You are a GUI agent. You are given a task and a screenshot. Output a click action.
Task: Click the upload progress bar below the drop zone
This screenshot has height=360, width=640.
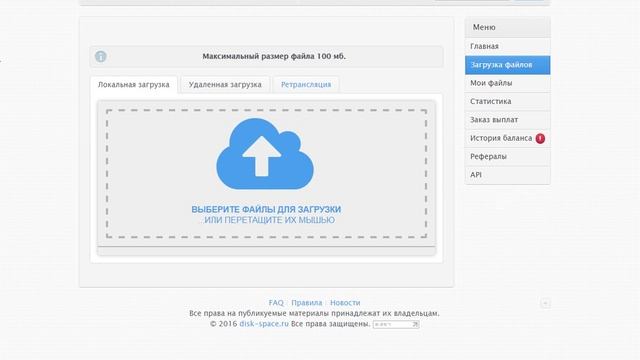pos(267,251)
